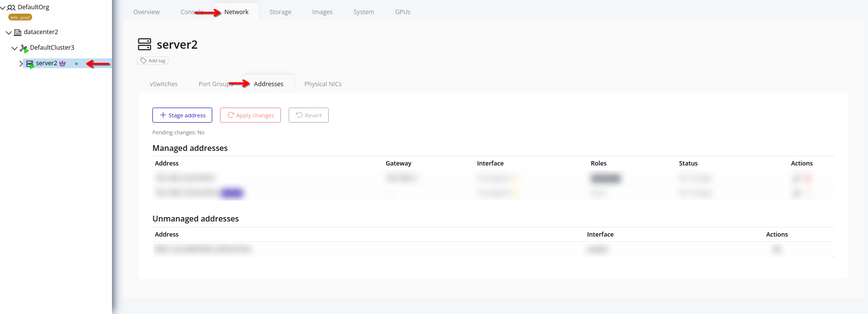Open the Overview tab
The width and height of the screenshot is (868, 314).
[x=146, y=12]
